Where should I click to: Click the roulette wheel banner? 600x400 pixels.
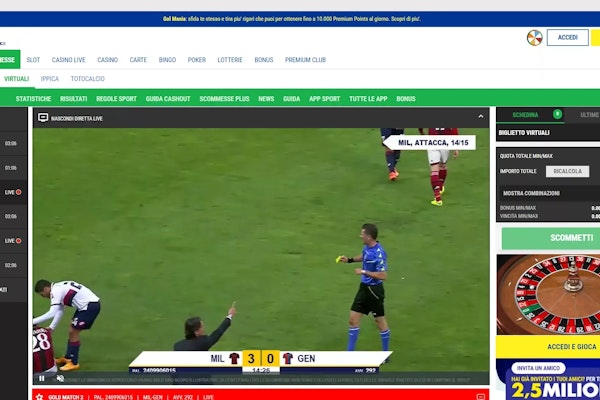(x=548, y=295)
